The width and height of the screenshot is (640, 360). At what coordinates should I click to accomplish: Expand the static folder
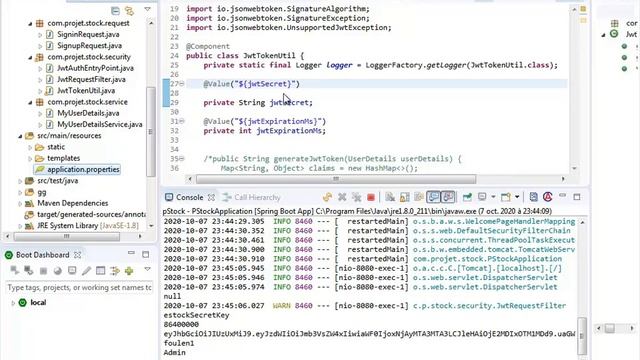tap(30, 147)
